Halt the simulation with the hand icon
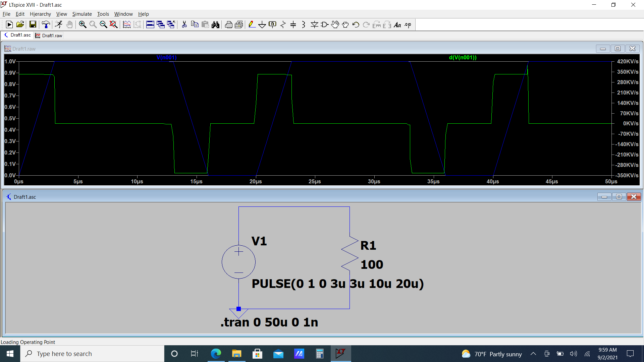The image size is (644, 362). [x=69, y=24]
